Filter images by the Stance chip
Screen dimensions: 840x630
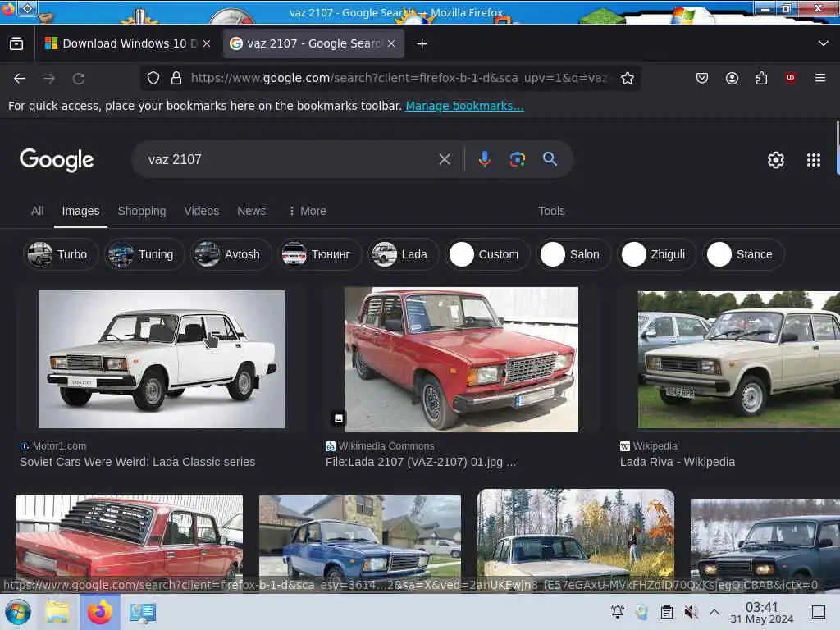coord(743,254)
